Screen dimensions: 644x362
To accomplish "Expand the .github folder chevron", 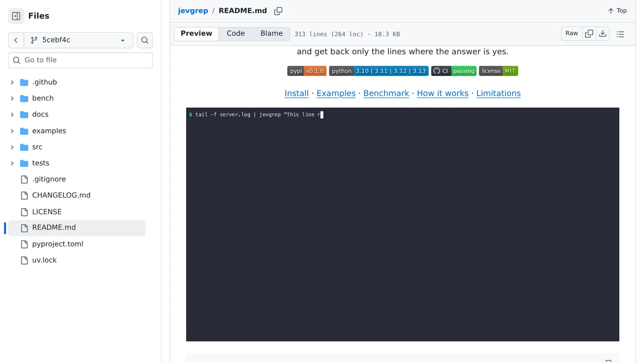I will 12,82.
